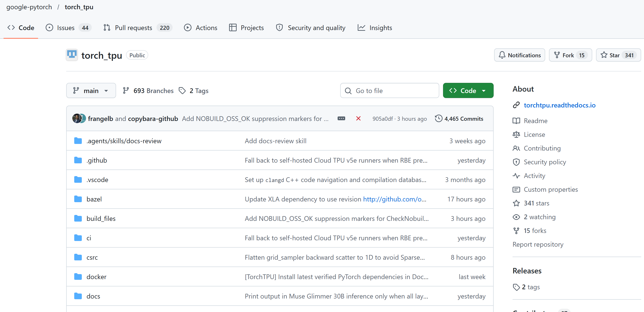Open the green Code dropdown button
The width and height of the screenshot is (644, 312).
click(468, 91)
